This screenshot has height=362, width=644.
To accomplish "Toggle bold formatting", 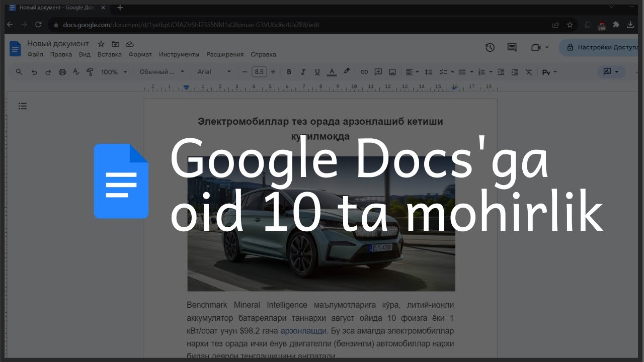I will pyautogui.click(x=289, y=72).
